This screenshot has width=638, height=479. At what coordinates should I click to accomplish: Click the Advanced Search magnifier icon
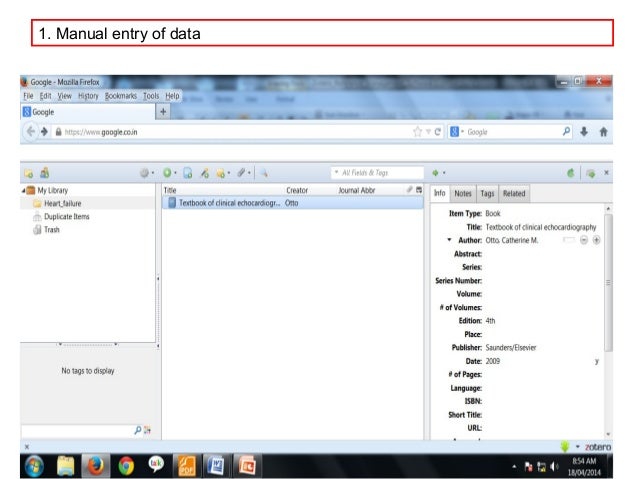[265, 173]
